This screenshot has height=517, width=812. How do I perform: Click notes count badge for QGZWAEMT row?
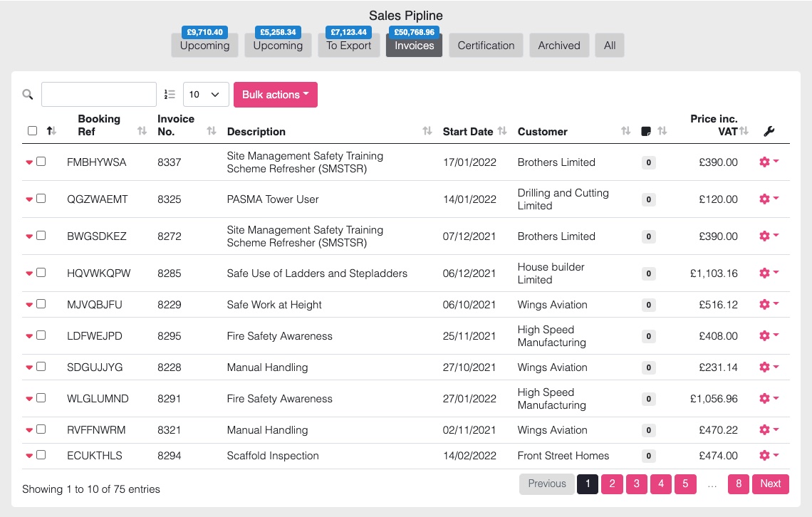[x=648, y=199]
